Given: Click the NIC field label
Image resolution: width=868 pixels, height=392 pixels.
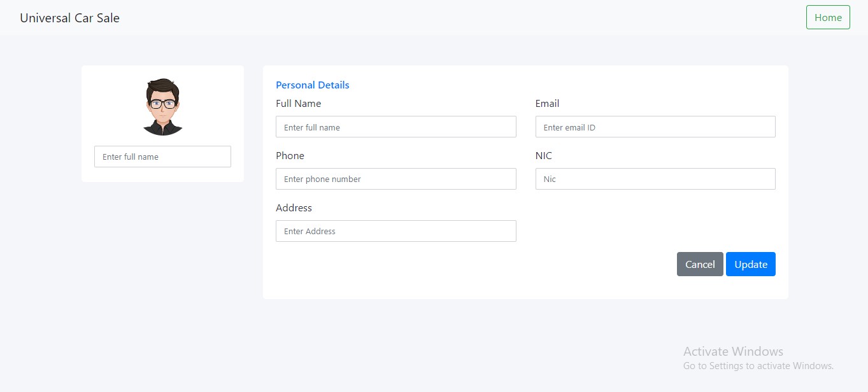Looking at the screenshot, I should [x=543, y=155].
